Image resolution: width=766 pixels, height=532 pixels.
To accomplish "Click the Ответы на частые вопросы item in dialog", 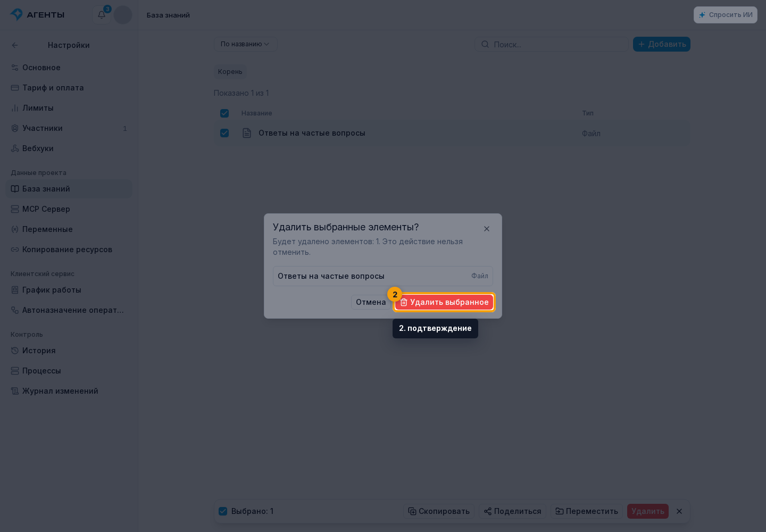I will tap(383, 276).
